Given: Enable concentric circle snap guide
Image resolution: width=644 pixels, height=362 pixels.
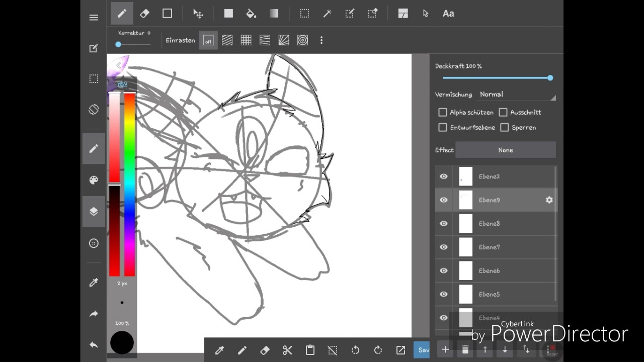Looking at the screenshot, I should coord(302,40).
